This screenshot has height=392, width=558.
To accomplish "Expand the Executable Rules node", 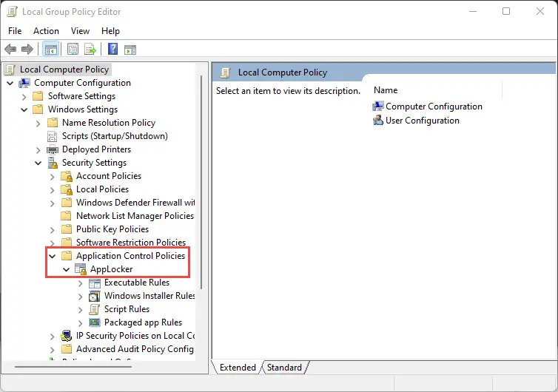I will point(81,283).
